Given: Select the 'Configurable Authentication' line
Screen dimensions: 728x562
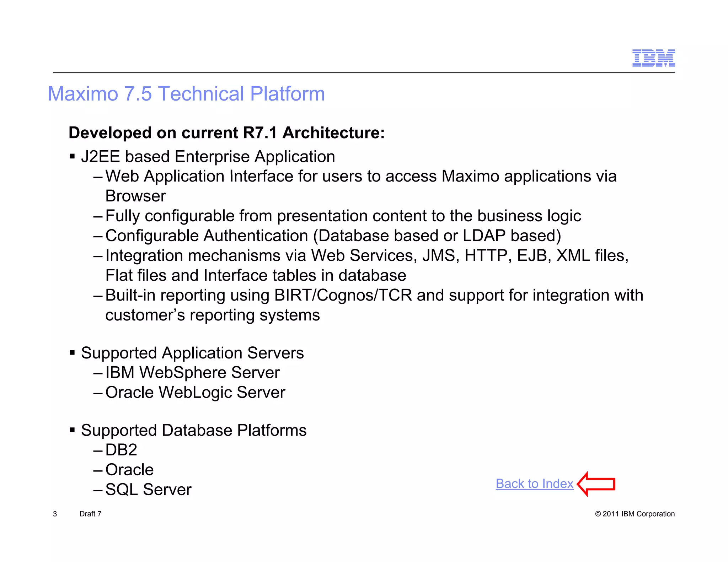Looking at the screenshot, I should 333,236.
